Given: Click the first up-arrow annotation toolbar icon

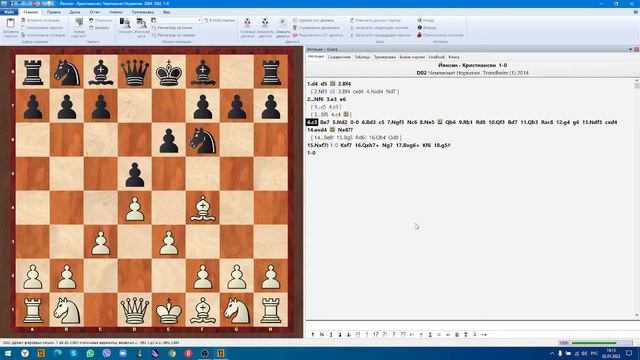Looking at the screenshot, I should tap(313, 335).
